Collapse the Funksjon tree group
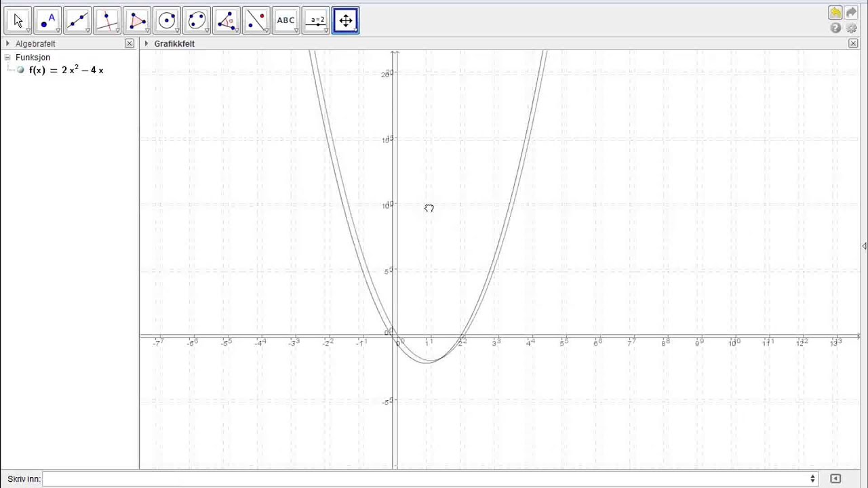Image resolution: width=868 pixels, height=488 pixels. (7, 58)
